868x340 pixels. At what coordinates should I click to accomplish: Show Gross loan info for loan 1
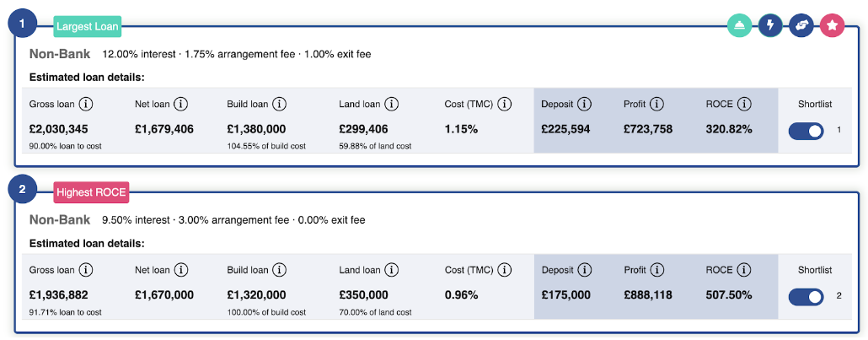pyautogui.click(x=86, y=105)
